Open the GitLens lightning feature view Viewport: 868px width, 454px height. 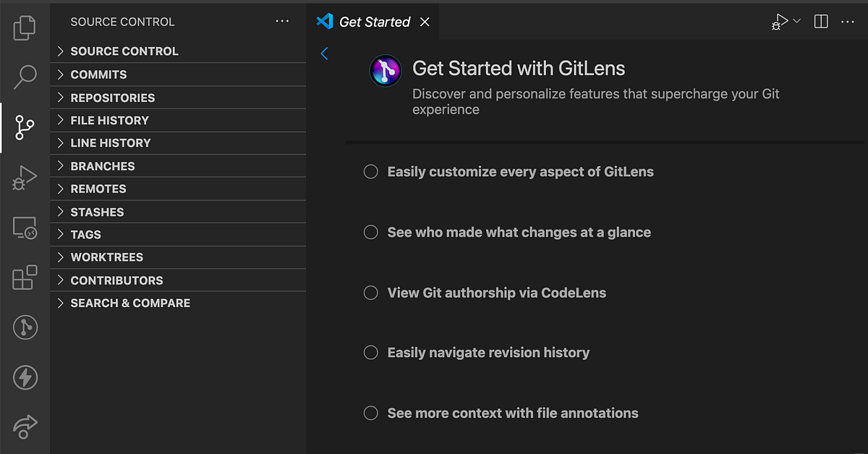25,377
